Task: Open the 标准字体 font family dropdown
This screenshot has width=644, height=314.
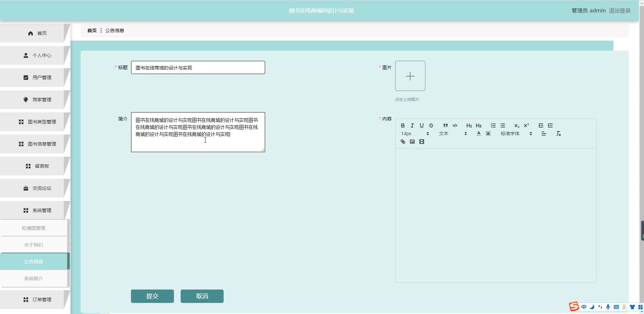Action: 516,134
